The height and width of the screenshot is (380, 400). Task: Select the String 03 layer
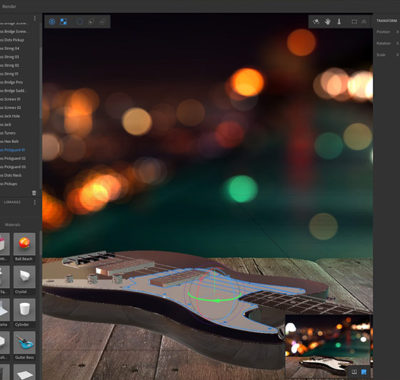click(x=10, y=57)
